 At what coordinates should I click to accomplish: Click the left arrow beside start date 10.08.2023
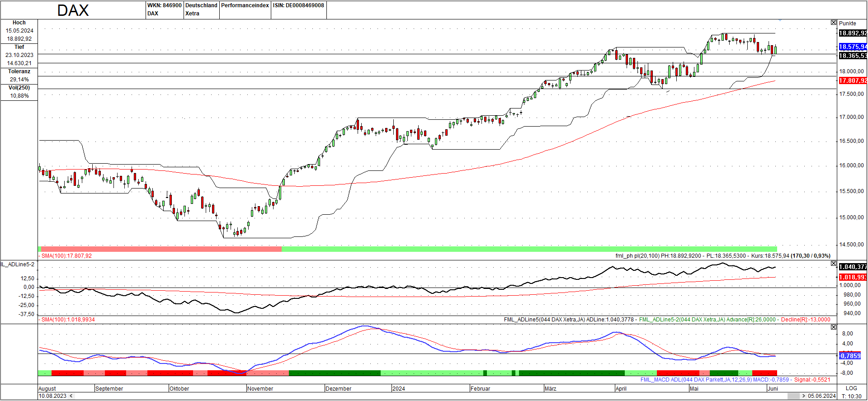(70, 396)
